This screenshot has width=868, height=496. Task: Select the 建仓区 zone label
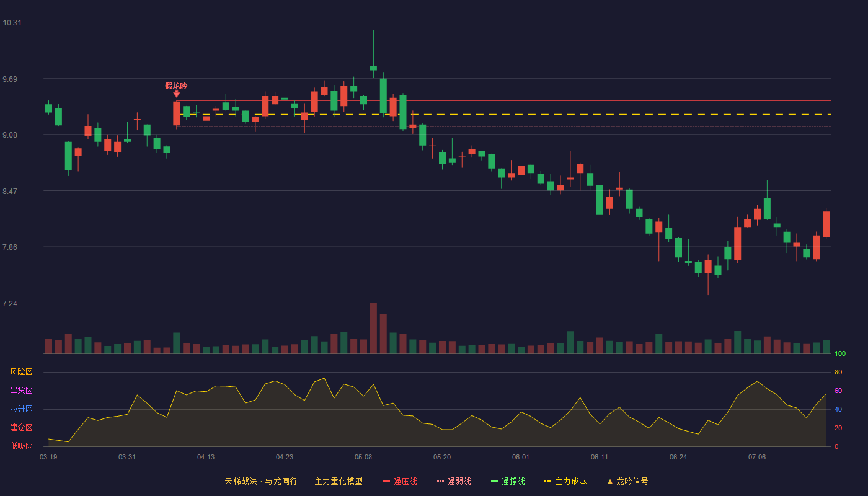pyautogui.click(x=21, y=428)
